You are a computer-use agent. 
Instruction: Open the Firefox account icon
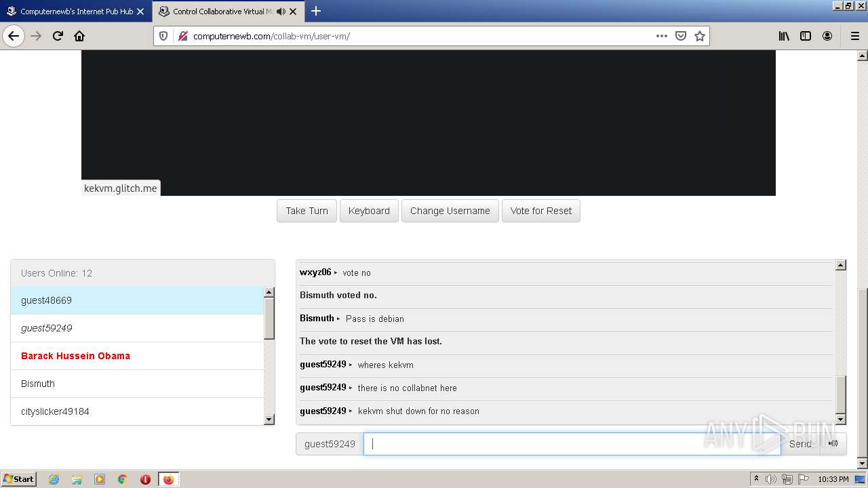pyautogui.click(x=827, y=36)
